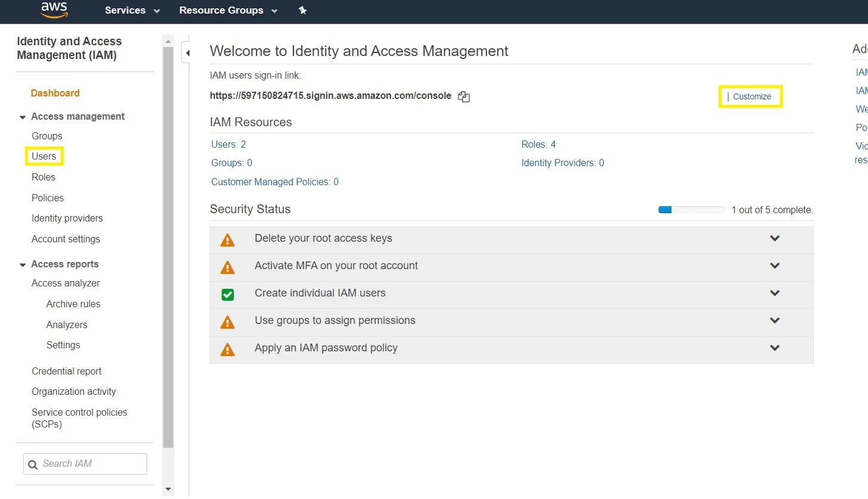Open the Roles: 4 resource link

(539, 144)
